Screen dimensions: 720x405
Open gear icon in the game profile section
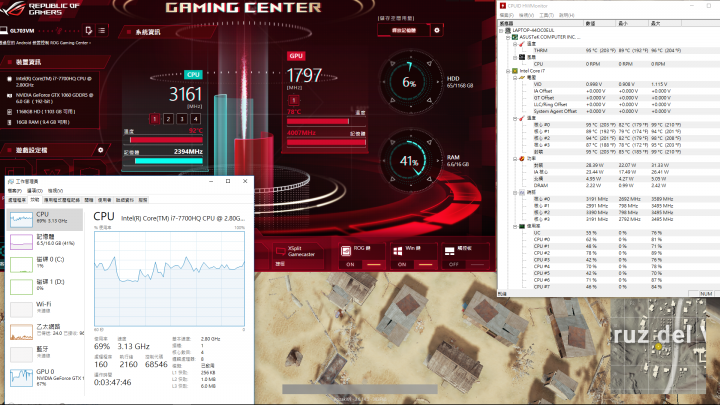coord(101,150)
